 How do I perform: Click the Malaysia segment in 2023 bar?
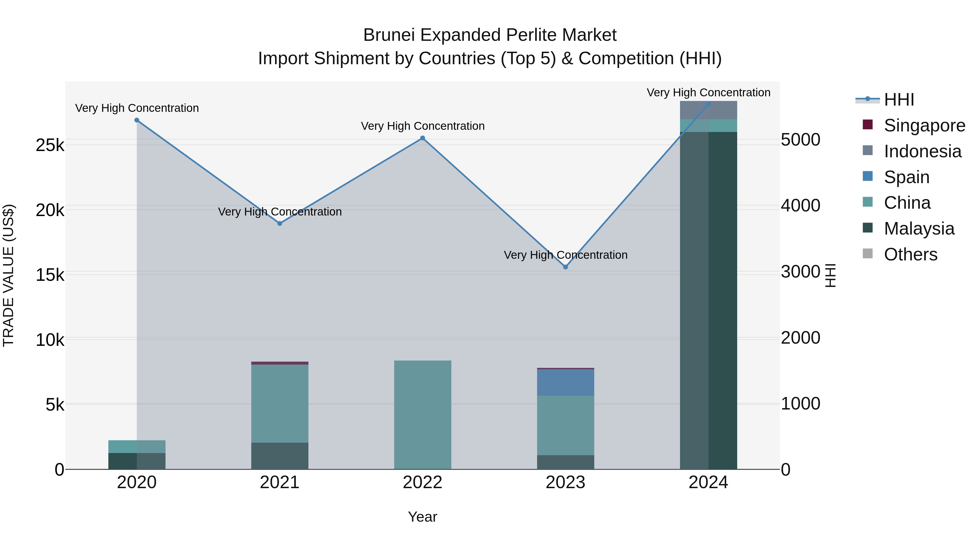click(x=565, y=462)
